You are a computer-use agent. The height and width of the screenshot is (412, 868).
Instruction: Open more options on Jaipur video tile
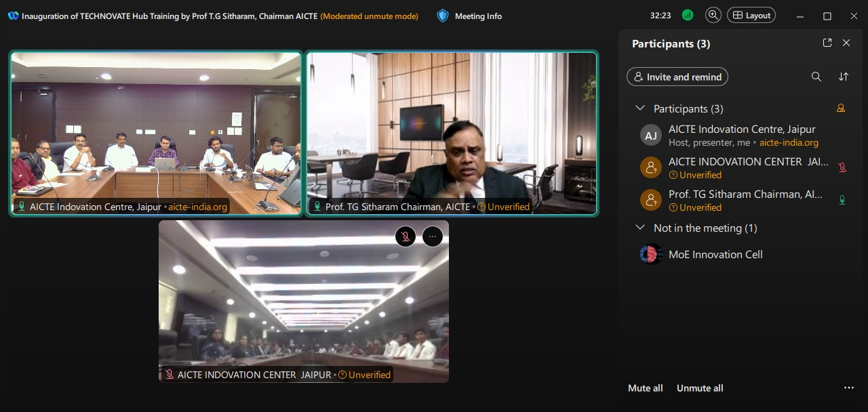pos(433,236)
